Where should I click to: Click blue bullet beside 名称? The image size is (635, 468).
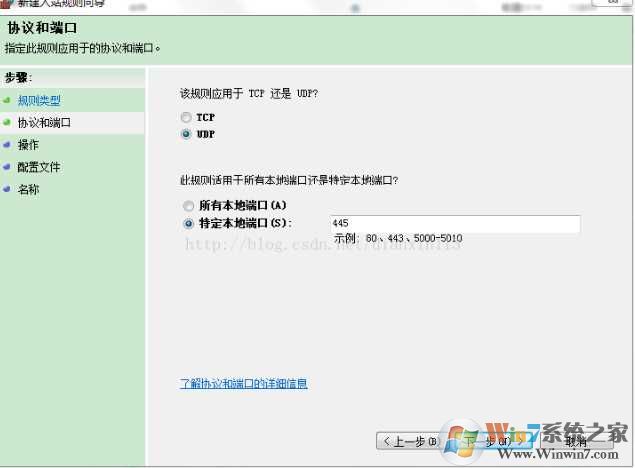point(6,189)
